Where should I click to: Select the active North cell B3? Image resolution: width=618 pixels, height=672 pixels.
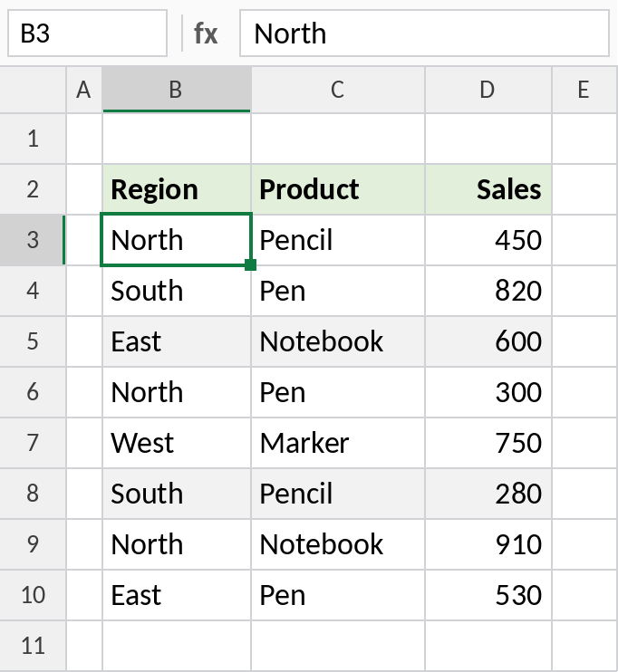tap(177, 240)
